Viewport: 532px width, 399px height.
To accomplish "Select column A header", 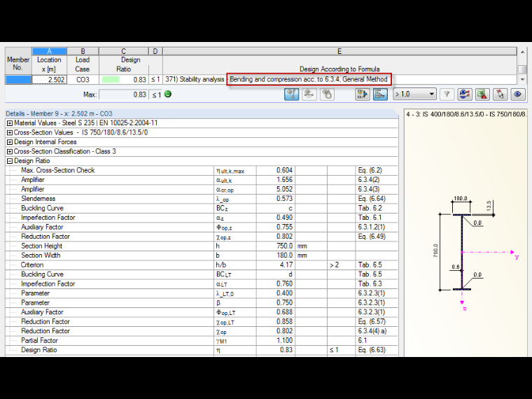I will click(49, 51).
